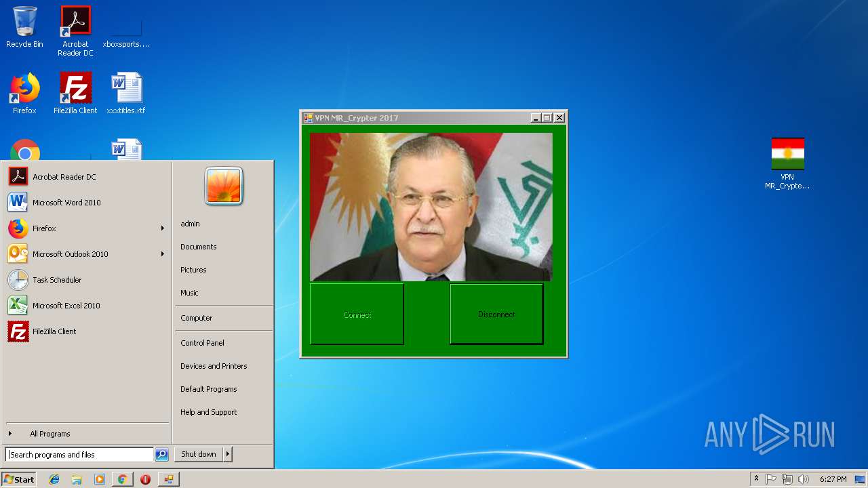
Task: Click the portrait image in VPN window
Action: [x=431, y=207]
